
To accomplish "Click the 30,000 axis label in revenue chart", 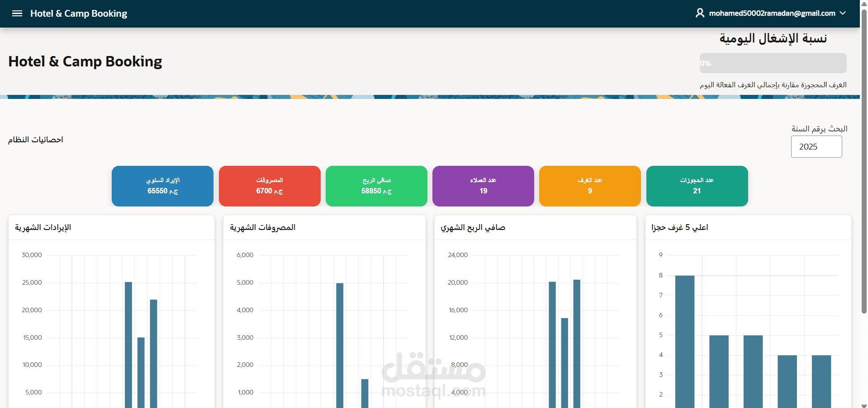I will pos(32,255).
